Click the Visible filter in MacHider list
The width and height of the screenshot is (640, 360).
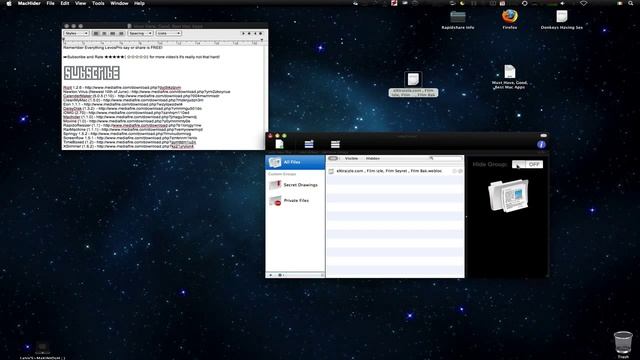(x=351, y=158)
